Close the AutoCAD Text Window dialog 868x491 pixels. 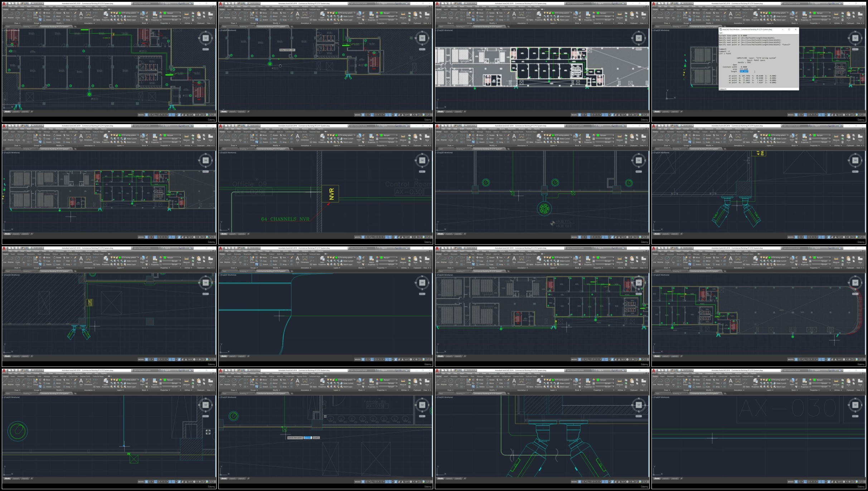pyautogui.click(x=796, y=29)
